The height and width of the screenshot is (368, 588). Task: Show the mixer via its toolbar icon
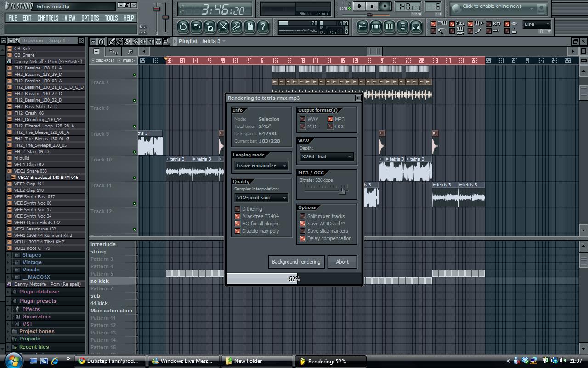pos(416,27)
